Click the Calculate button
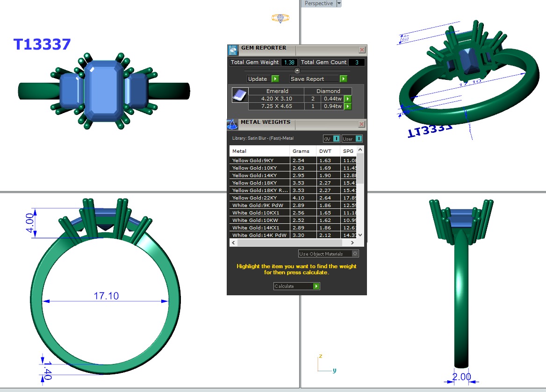 296,286
